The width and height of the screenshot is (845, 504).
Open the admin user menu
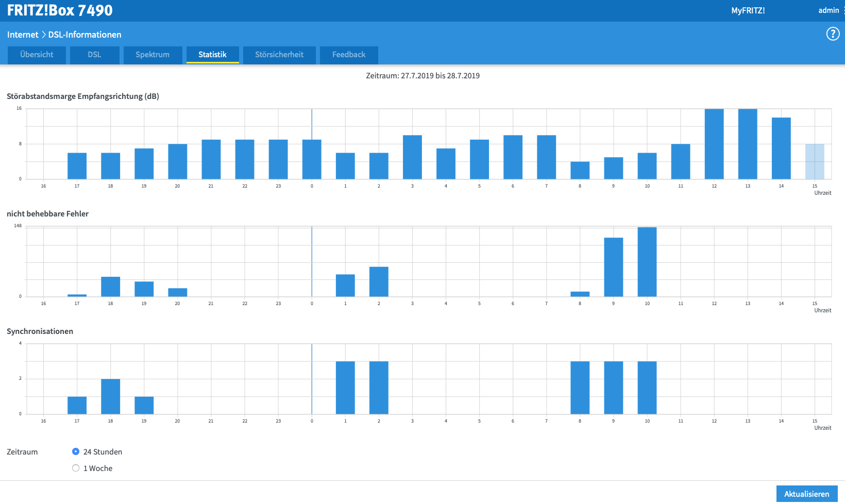(x=829, y=10)
